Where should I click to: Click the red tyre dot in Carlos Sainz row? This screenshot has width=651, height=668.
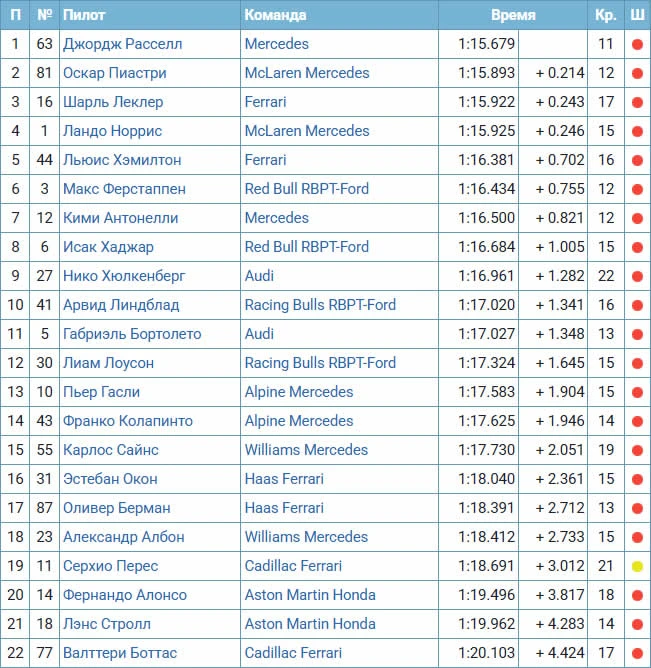click(637, 450)
